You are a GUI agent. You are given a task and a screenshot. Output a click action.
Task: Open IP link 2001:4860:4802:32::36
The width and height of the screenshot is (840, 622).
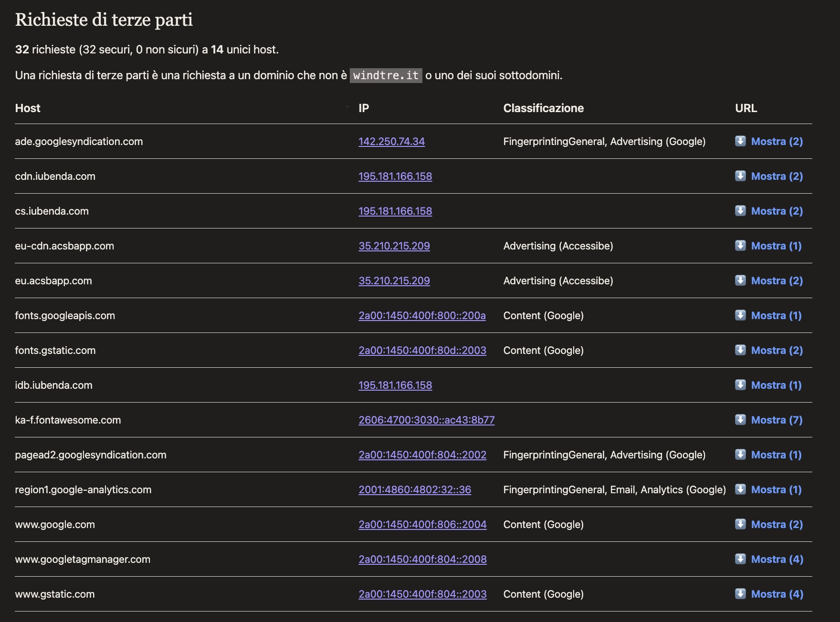point(414,489)
